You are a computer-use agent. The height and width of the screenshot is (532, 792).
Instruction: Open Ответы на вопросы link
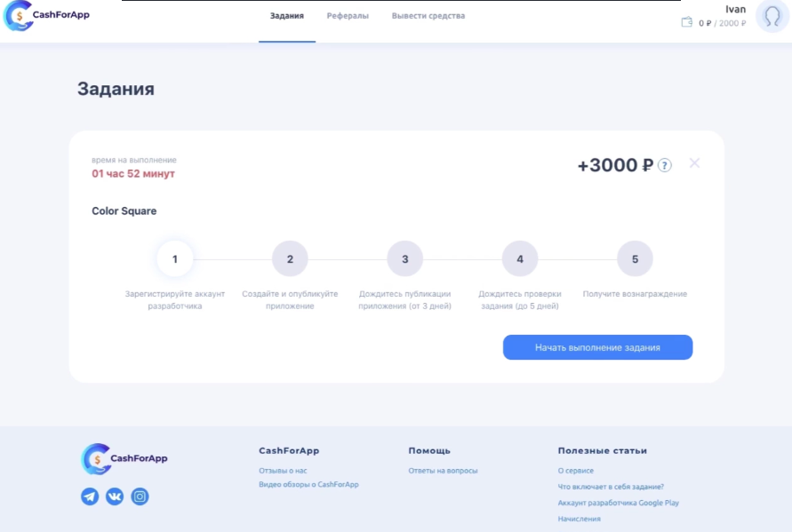pyautogui.click(x=443, y=471)
